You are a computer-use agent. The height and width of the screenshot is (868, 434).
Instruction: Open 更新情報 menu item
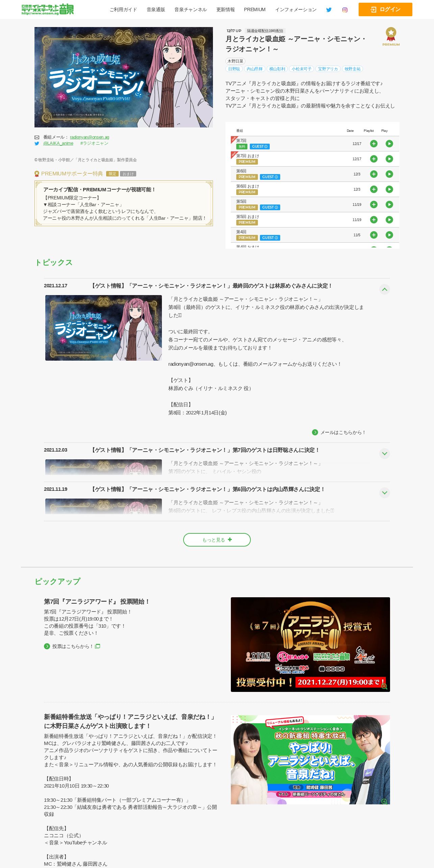225,9
